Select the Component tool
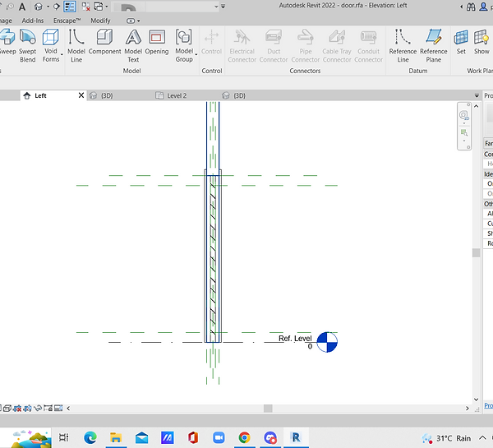Image resolution: width=493 pixels, height=448 pixels. tap(104, 42)
